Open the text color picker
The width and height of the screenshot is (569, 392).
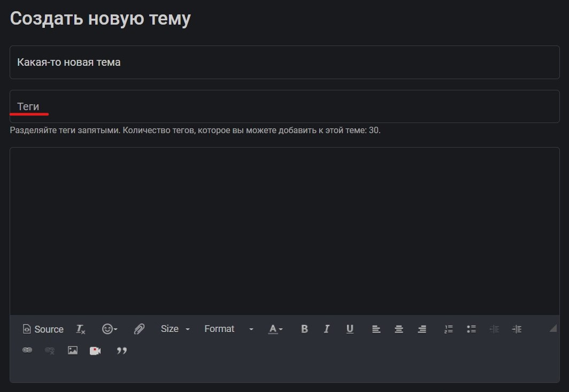tap(274, 329)
